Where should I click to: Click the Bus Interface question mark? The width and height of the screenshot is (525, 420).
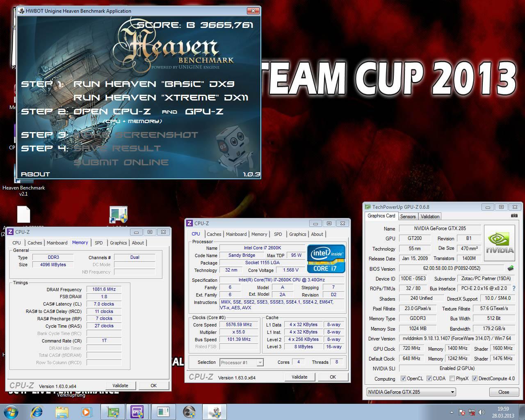514,288
